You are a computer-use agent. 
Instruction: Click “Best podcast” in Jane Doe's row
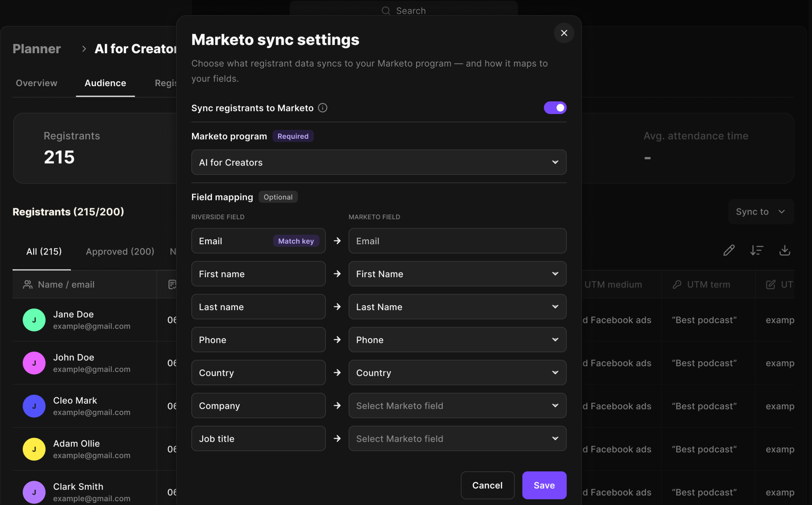(704, 320)
